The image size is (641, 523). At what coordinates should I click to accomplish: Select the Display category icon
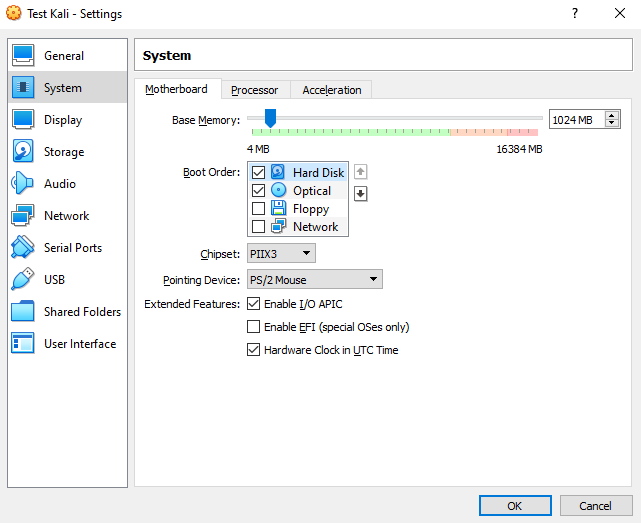pos(24,120)
